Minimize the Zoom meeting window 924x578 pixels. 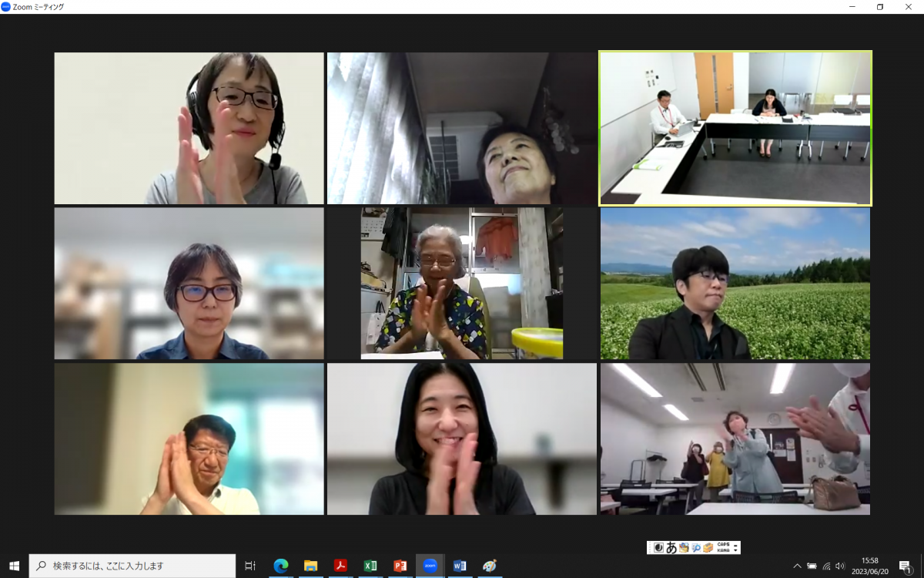852,7
